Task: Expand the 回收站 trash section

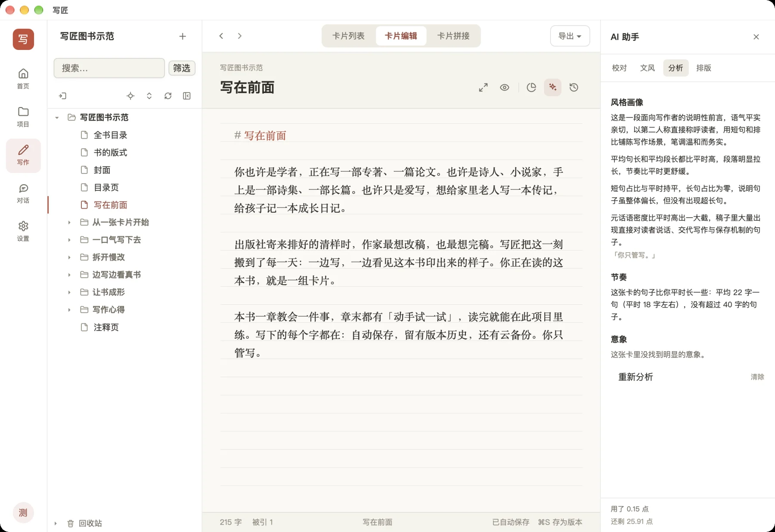Action: pos(56,523)
